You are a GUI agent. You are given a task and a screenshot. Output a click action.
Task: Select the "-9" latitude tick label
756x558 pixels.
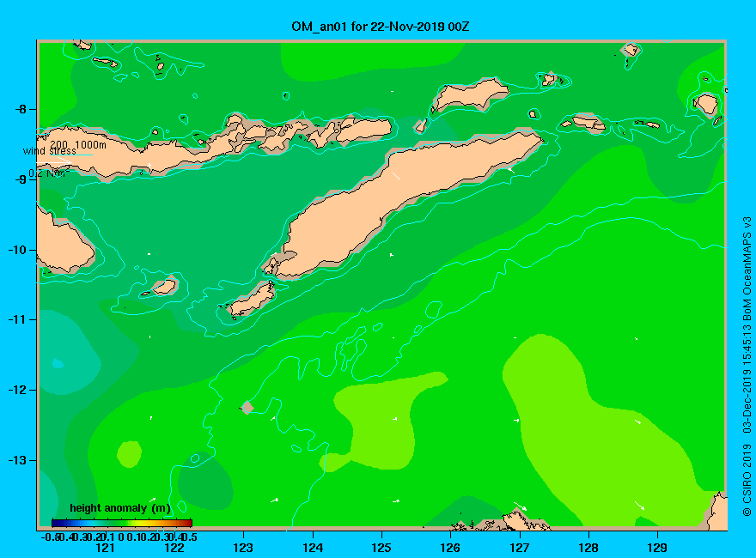coord(21,179)
